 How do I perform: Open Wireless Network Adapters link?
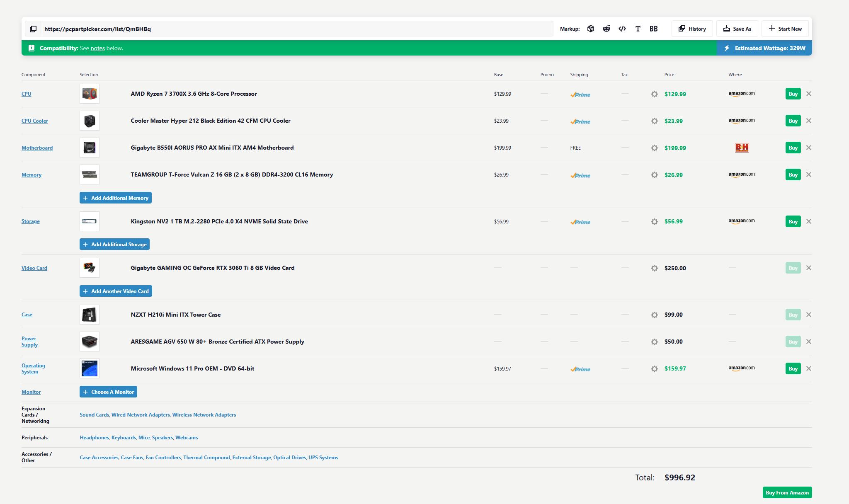[204, 414]
